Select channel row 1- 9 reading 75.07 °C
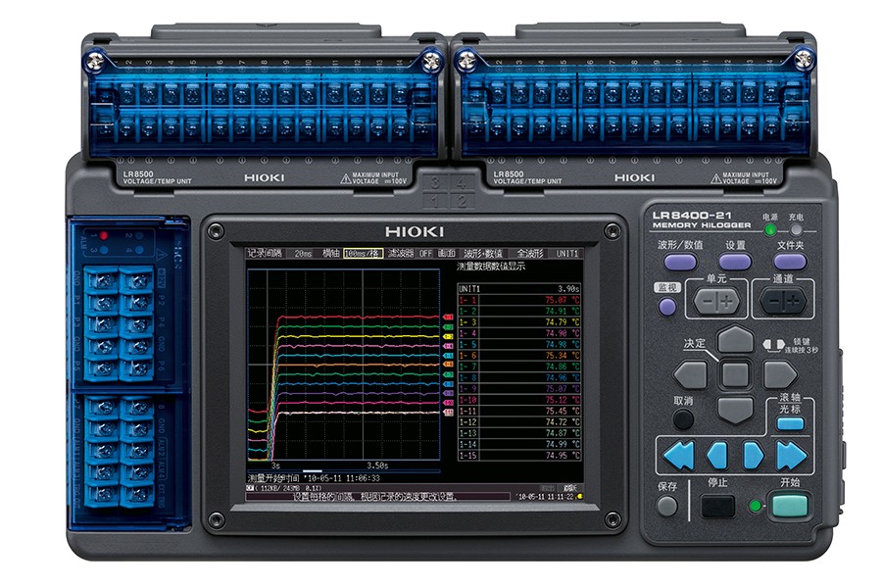882x588 pixels. 519,389
